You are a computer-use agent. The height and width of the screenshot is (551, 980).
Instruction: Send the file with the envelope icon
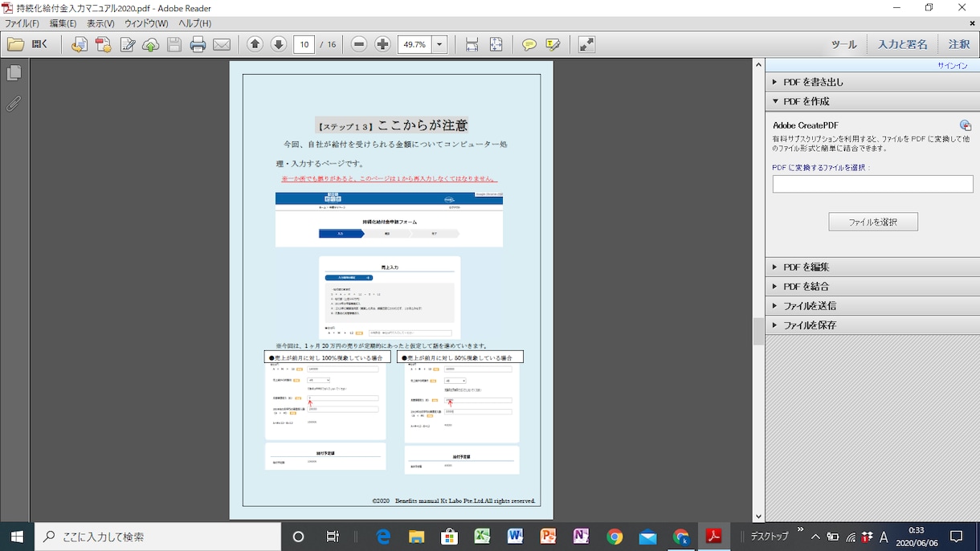click(222, 45)
